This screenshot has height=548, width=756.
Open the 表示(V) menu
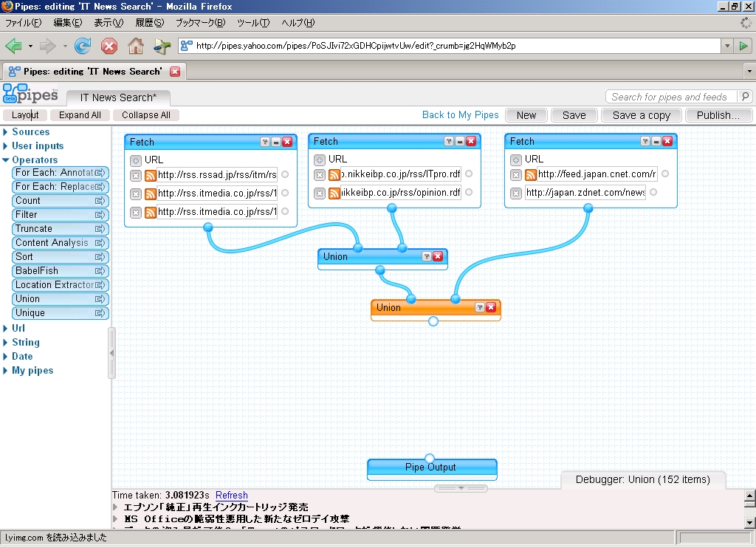click(x=109, y=23)
